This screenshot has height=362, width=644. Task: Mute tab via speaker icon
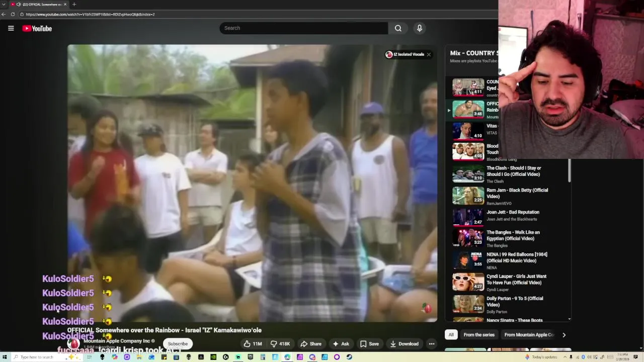19,5
